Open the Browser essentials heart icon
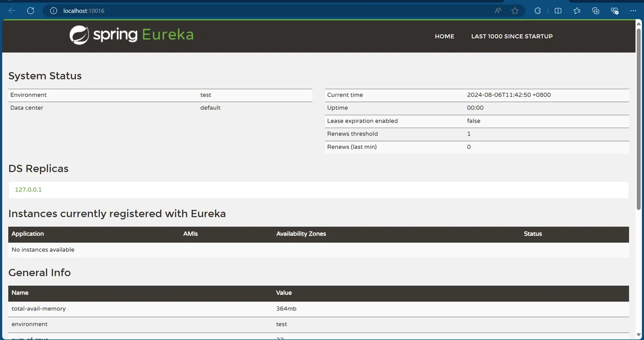Image resolution: width=644 pixels, height=340 pixels. pyautogui.click(x=615, y=11)
